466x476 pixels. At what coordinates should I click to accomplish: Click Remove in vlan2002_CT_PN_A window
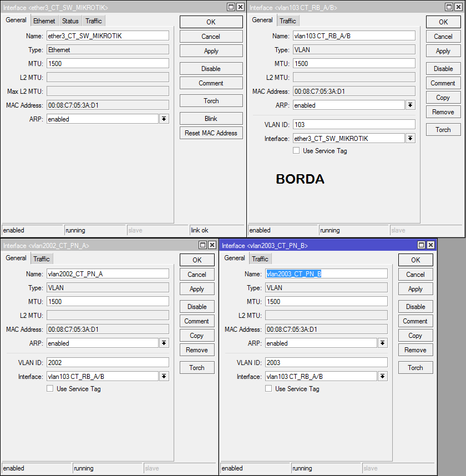click(197, 350)
